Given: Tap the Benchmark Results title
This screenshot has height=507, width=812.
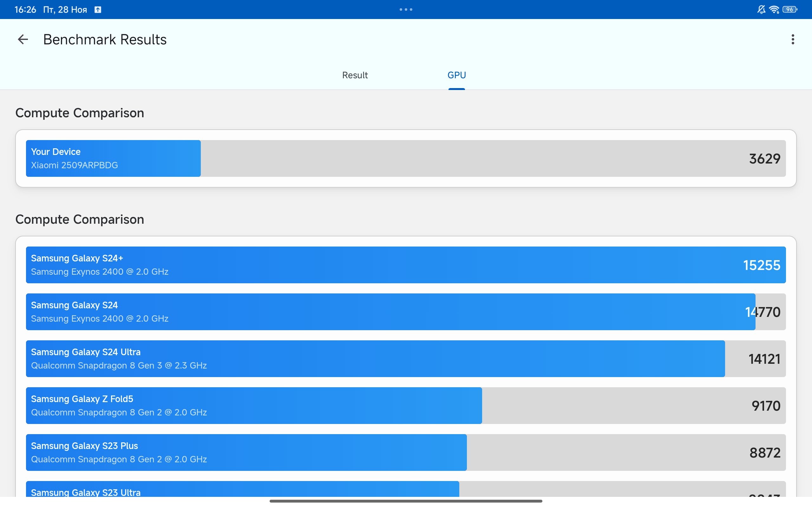Looking at the screenshot, I should point(105,40).
